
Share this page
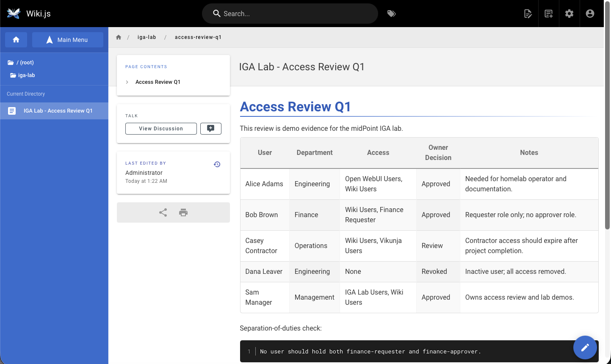click(x=163, y=212)
